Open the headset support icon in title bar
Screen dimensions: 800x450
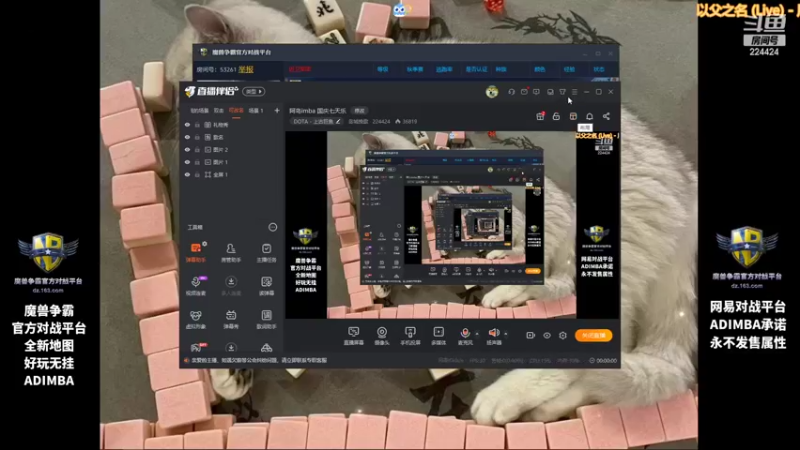[x=511, y=92]
